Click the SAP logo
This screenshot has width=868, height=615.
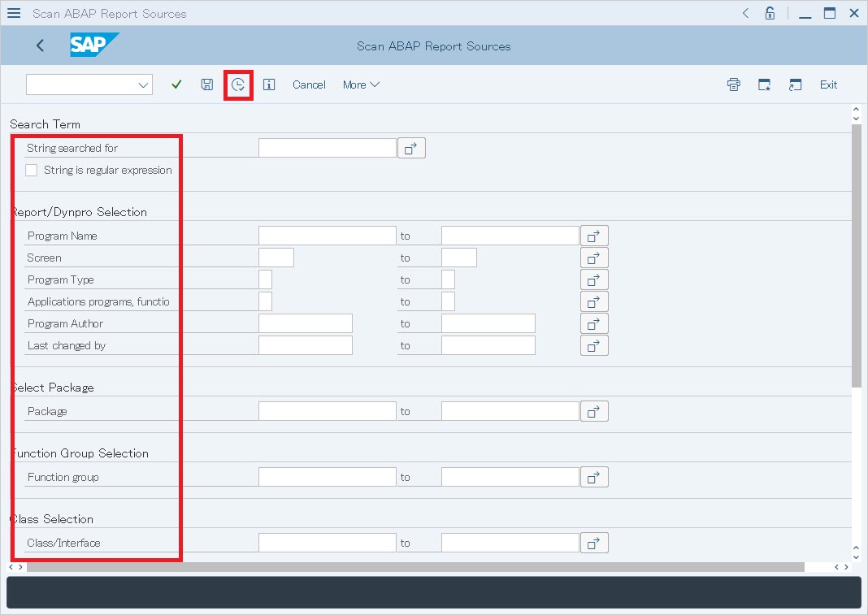pos(94,45)
